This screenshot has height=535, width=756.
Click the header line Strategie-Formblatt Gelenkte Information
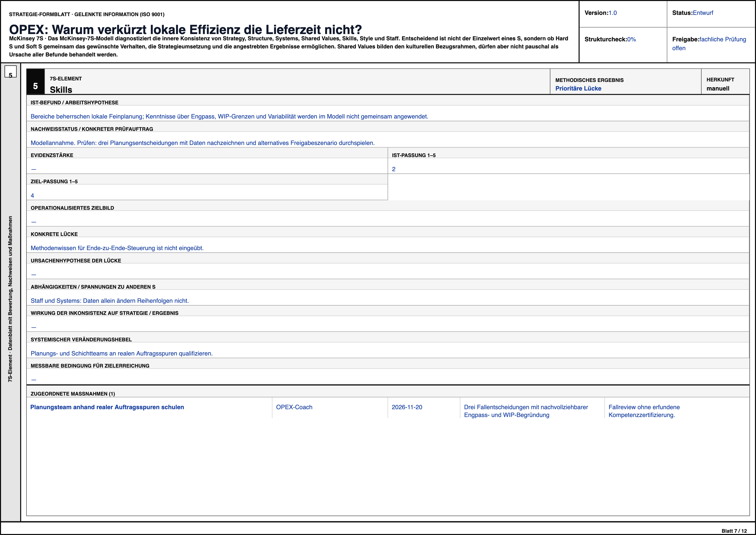(x=87, y=14)
